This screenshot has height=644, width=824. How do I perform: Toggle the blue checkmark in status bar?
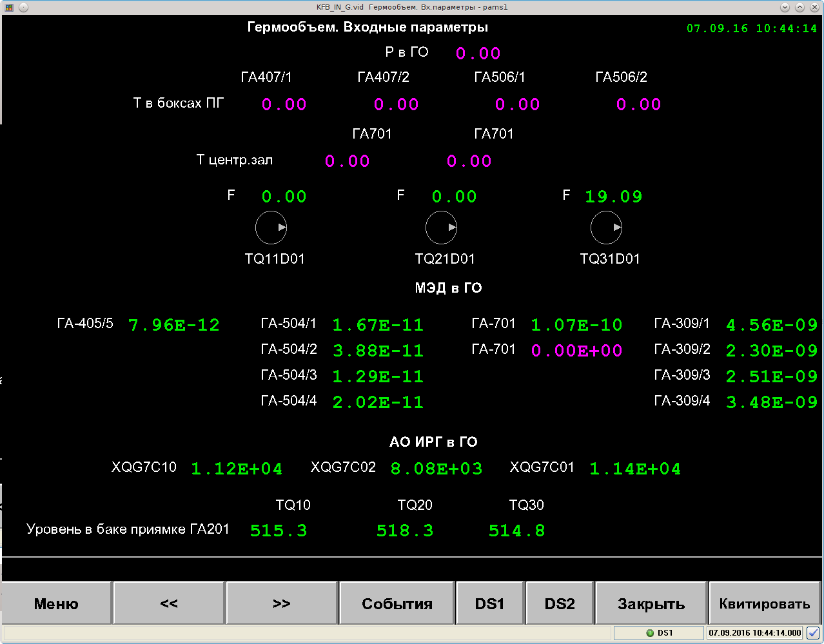813,633
